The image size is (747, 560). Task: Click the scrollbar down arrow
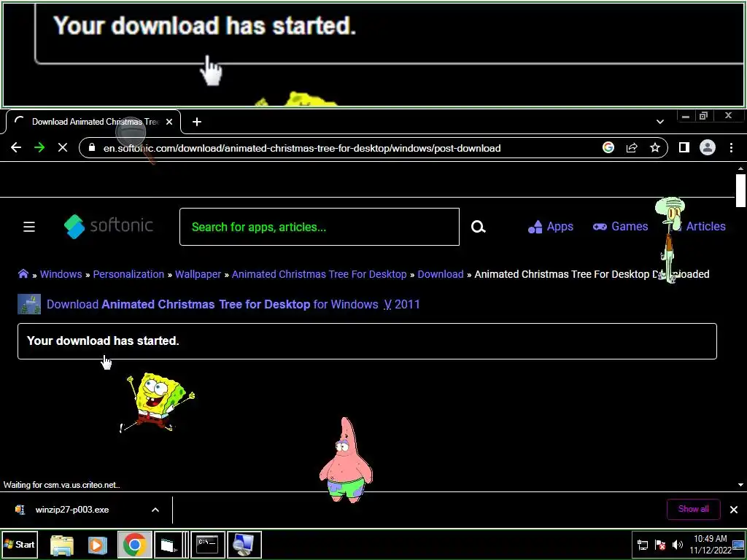[740, 485]
